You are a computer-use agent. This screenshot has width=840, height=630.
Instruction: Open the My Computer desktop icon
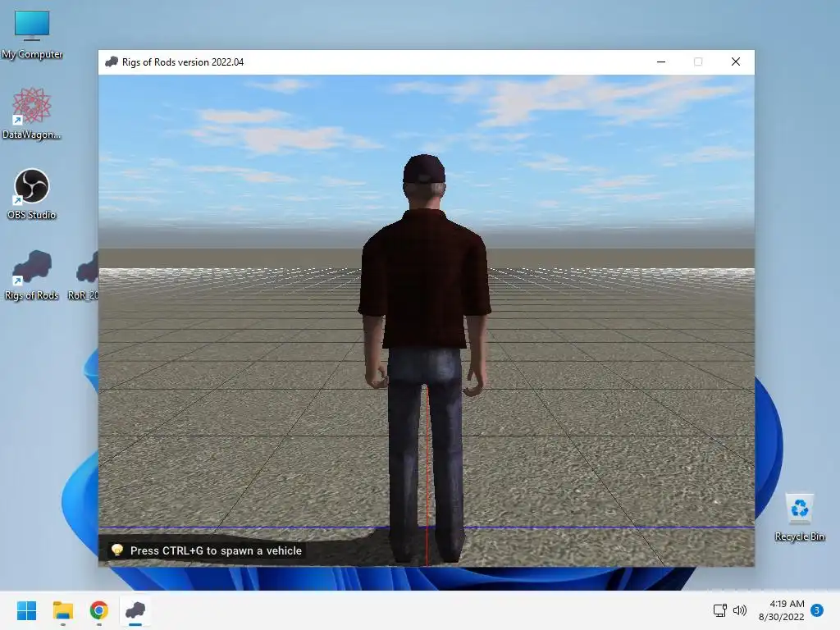pyautogui.click(x=32, y=34)
